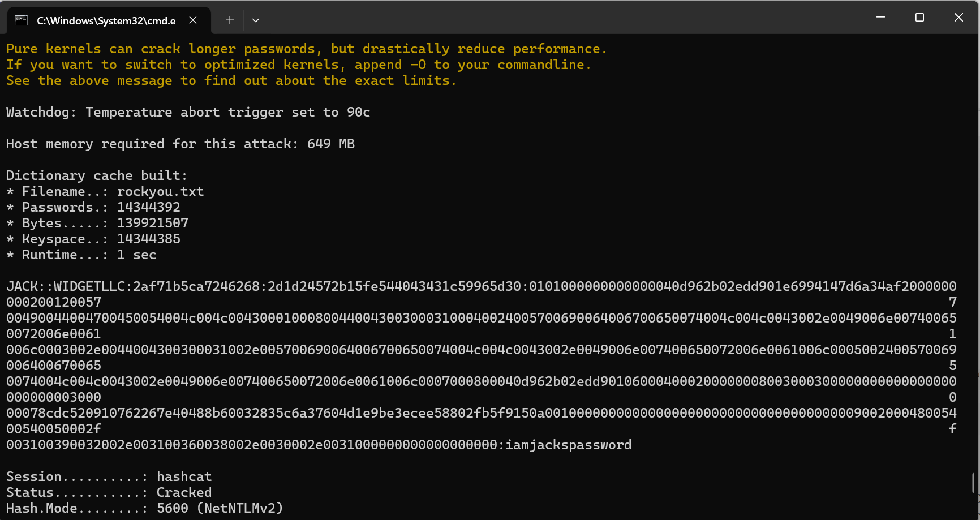Click the Keyspace value 14344385

coord(149,239)
